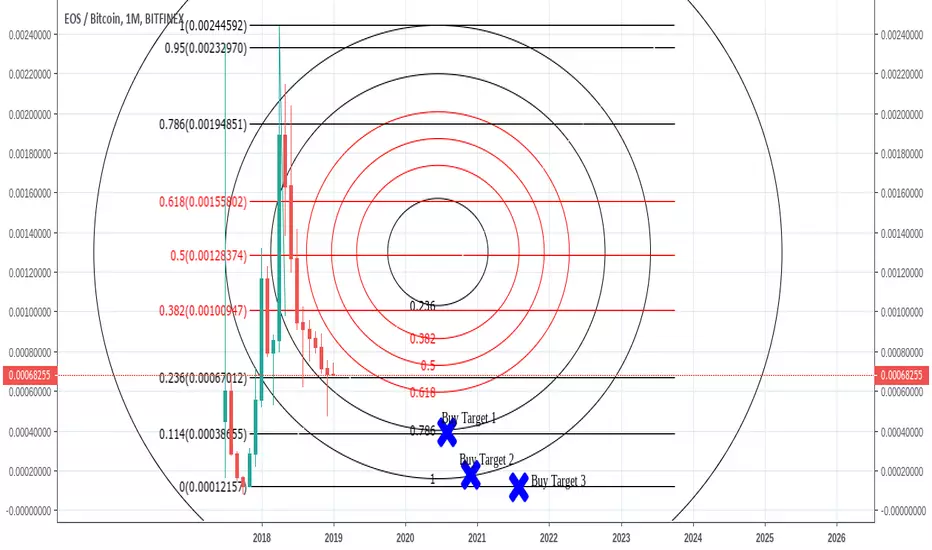Click the 2021 label on the time axis
This screenshot has width=932, height=550.
coord(477,538)
